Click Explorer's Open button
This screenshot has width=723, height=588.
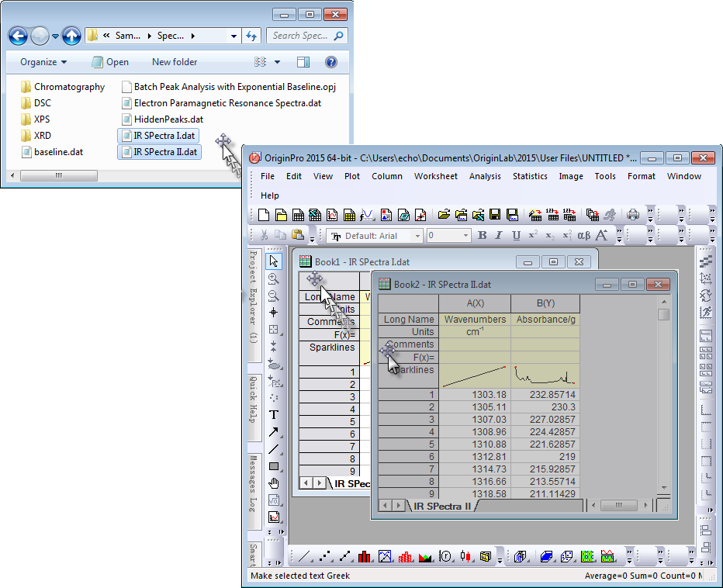pos(110,62)
